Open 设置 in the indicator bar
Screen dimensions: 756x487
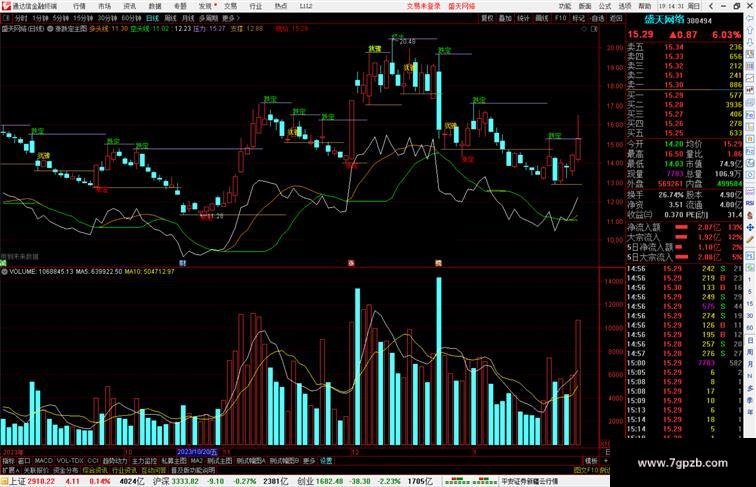click(326, 461)
